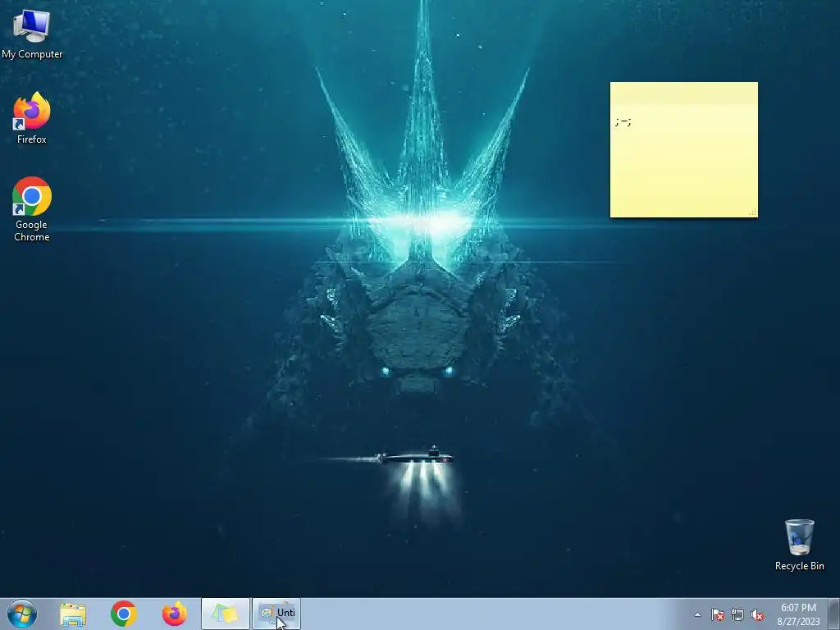Switch to Sticky Notes taskbar button
This screenshot has width=840, height=630.
(x=226, y=614)
